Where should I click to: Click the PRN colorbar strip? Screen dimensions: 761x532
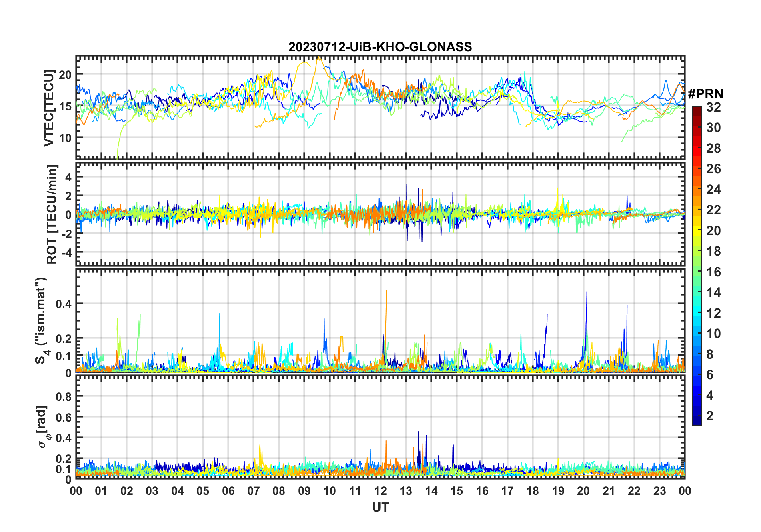pos(697,266)
